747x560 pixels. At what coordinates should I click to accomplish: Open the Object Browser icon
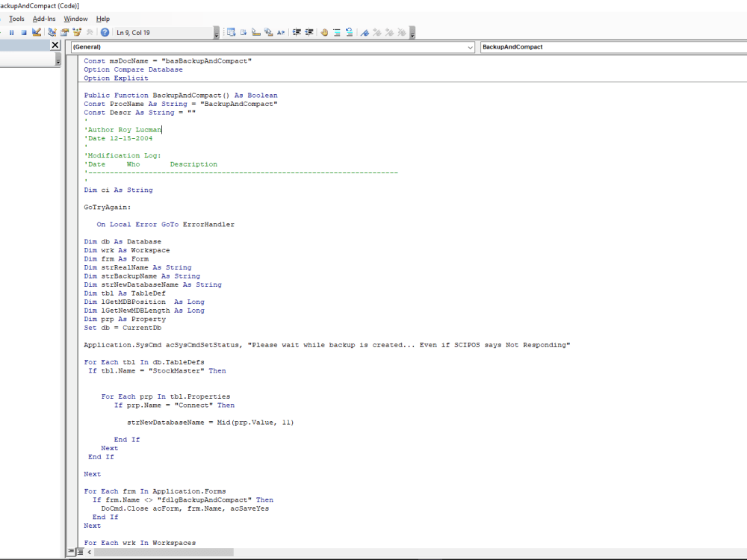(x=76, y=32)
